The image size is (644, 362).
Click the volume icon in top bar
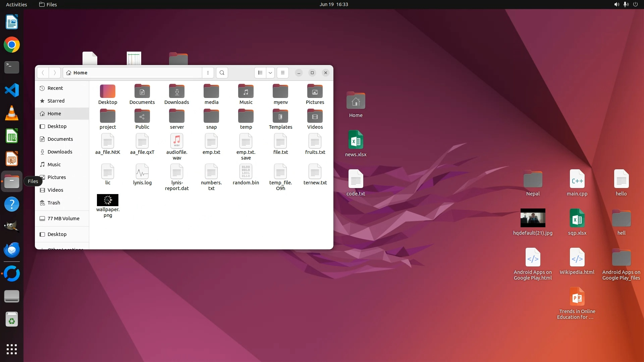[616, 4]
